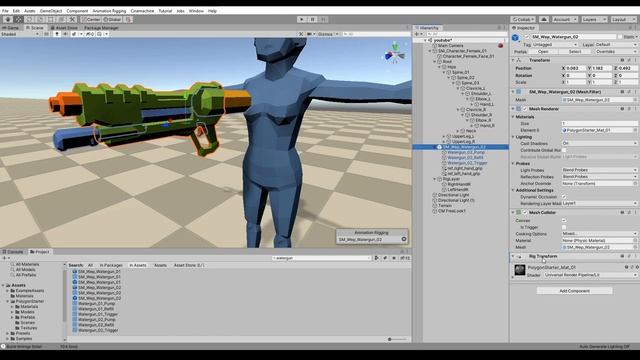Screen dimensions: 640x360
Task: Start Play mode
Action: pyautogui.click(x=302, y=19)
